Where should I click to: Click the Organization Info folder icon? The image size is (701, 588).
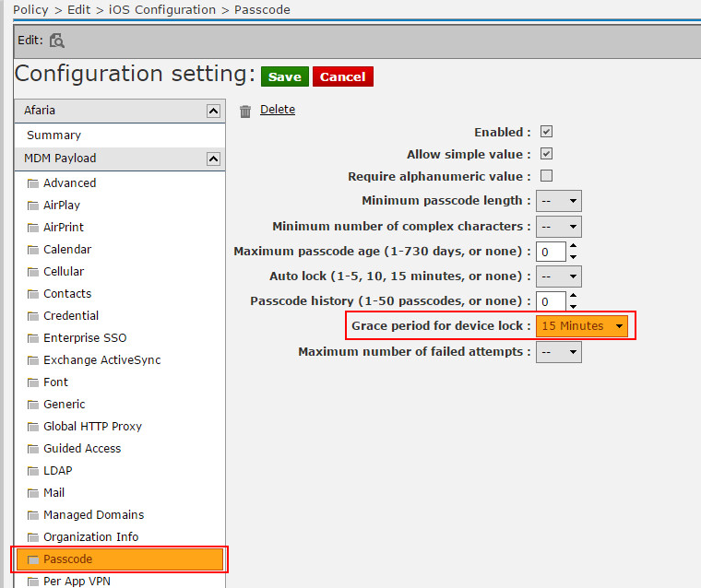click(x=32, y=537)
